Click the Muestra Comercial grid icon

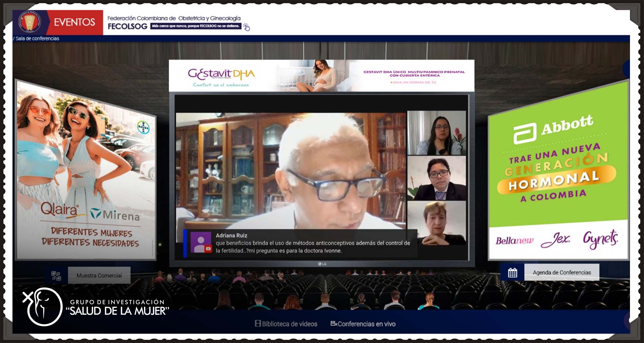56,276
